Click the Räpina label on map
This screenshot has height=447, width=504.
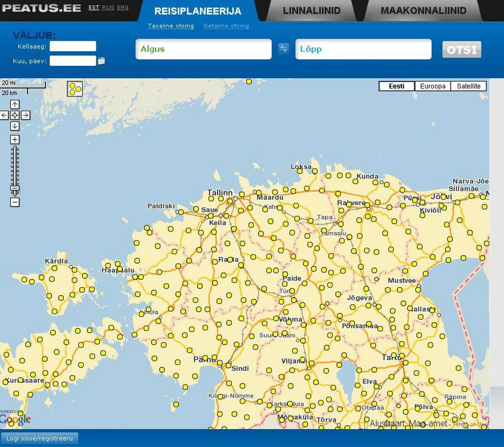click(x=455, y=397)
